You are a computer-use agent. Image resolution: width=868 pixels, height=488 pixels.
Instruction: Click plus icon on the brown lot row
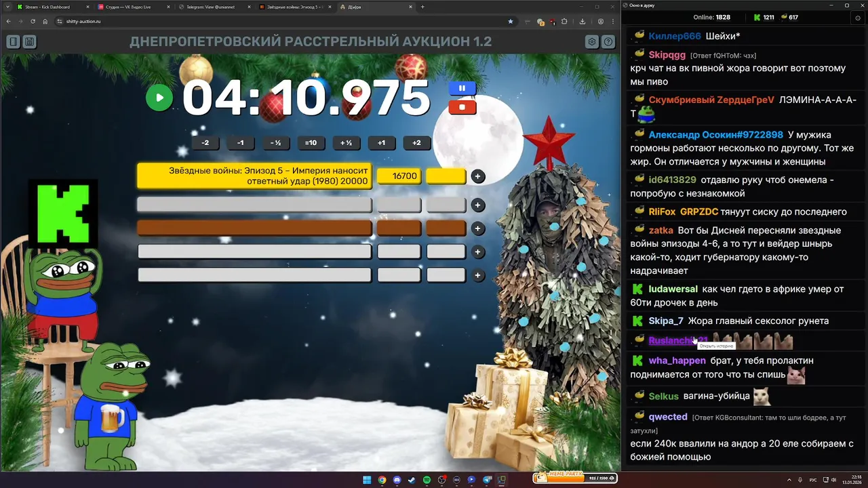coord(477,228)
